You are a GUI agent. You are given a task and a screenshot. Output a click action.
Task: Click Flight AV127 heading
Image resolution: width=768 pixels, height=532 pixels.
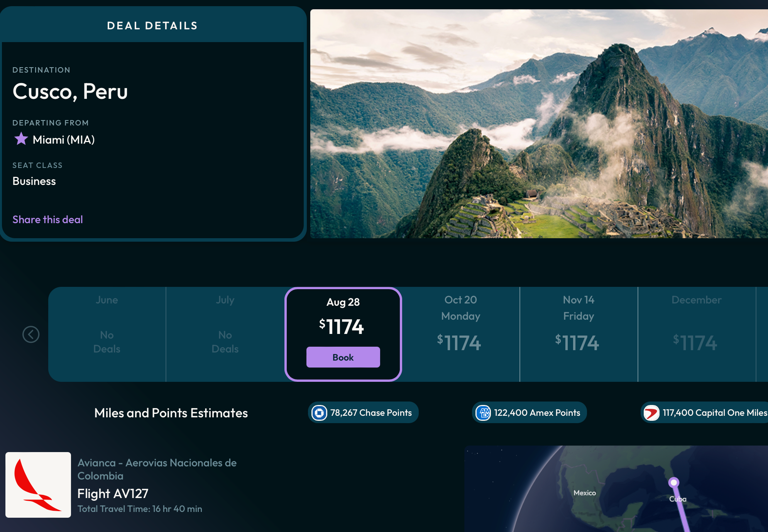point(113,493)
